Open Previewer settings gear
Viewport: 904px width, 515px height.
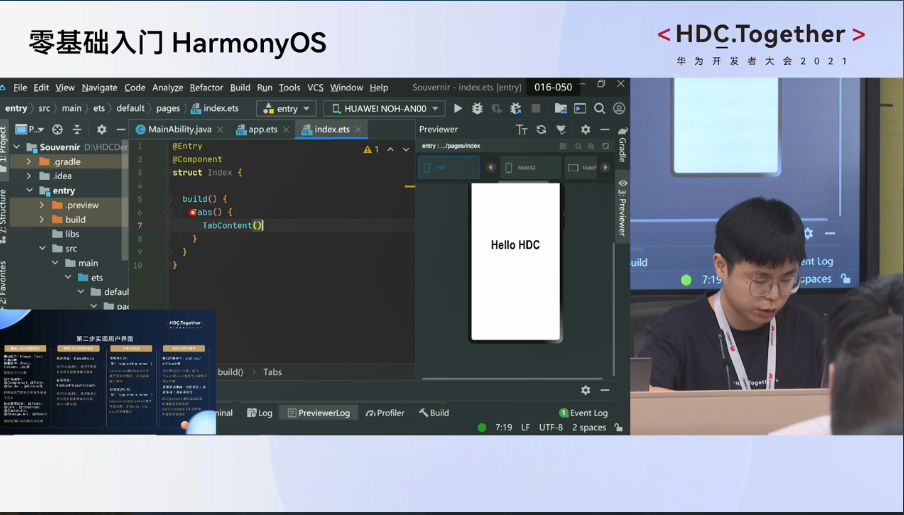pos(586,129)
